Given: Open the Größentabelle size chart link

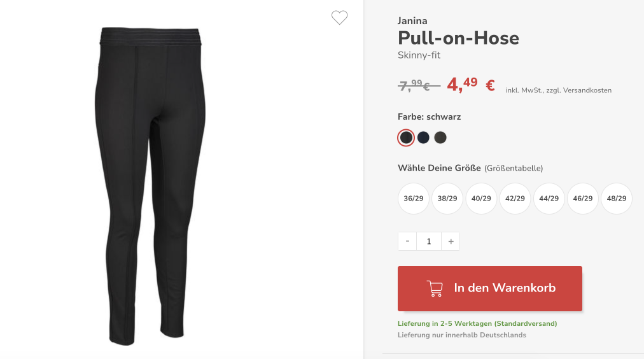Looking at the screenshot, I should coord(514,169).
